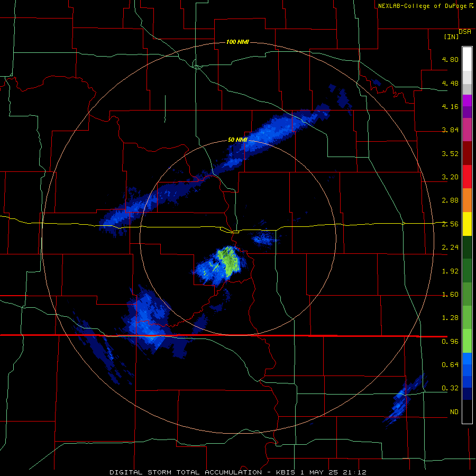
Task: Click the [IN] units label
Action: pyautogui.click(x=452, y=36)
